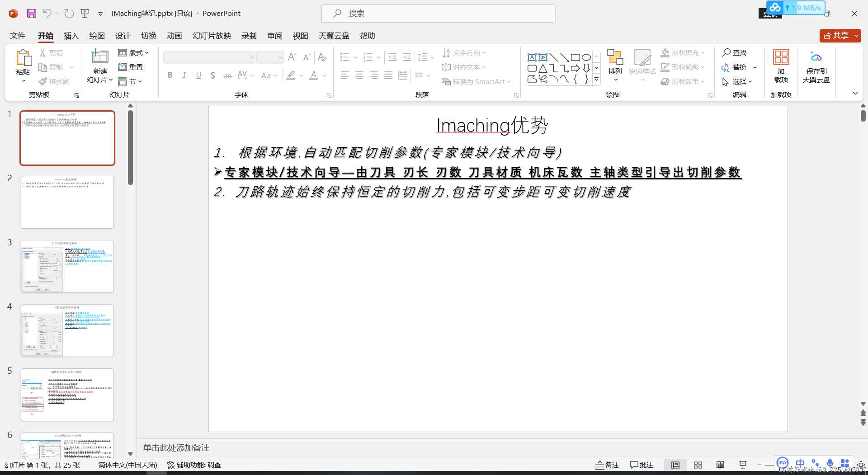Click the Save icon in title bar

click(31, 14)
